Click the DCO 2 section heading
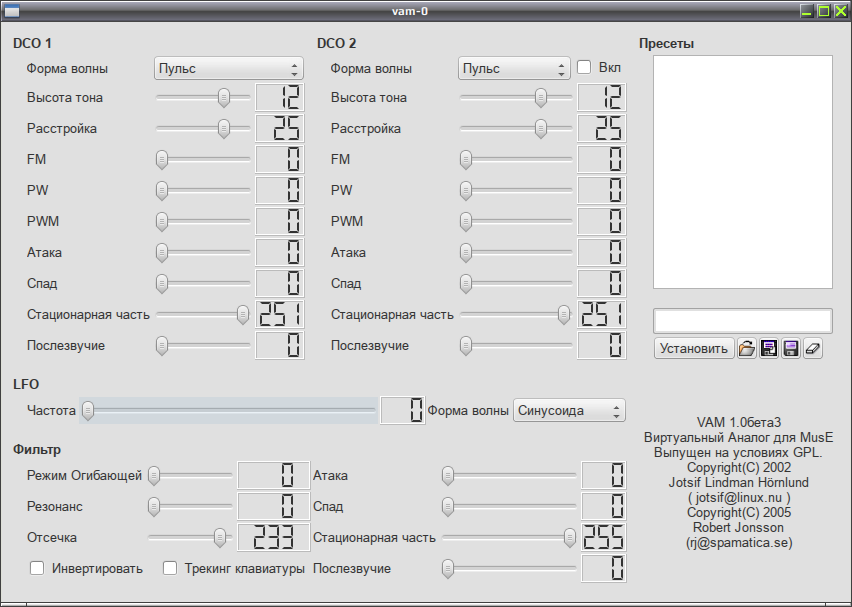The width and height of the screenshot is (852, 607). pyautogui.click(x=337, y=43)
